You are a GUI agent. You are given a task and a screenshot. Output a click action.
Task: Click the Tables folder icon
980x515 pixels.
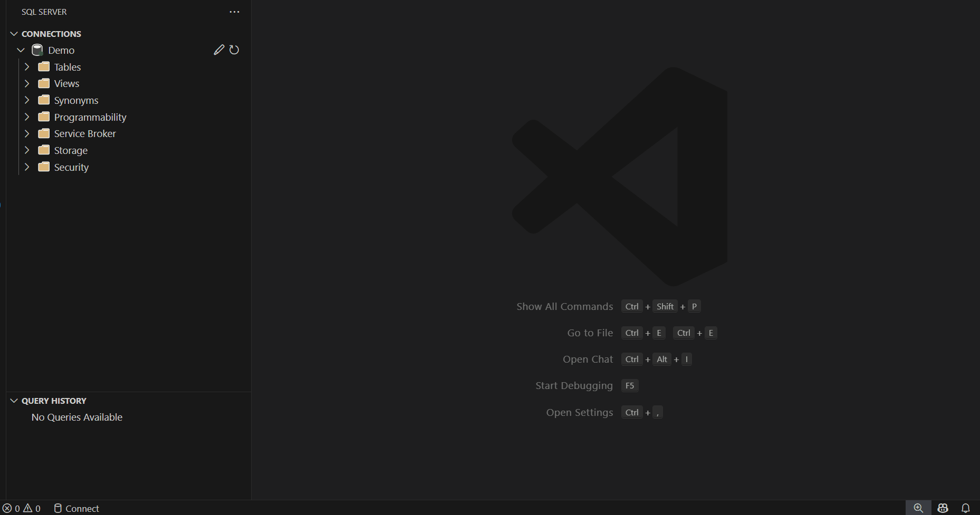[x=44, y=66]
